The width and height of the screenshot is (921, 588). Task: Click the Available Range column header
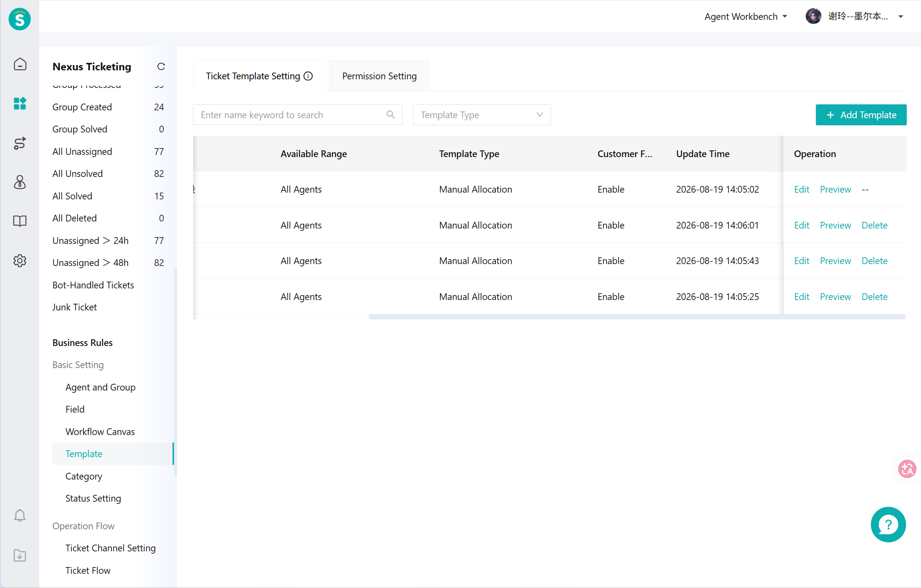click(x=314, y=154)
